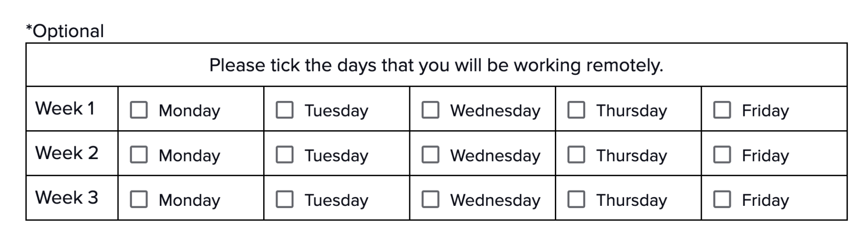Click the remote working instruction header
Screen dimensions: 868x243
[x=436, y=65]
